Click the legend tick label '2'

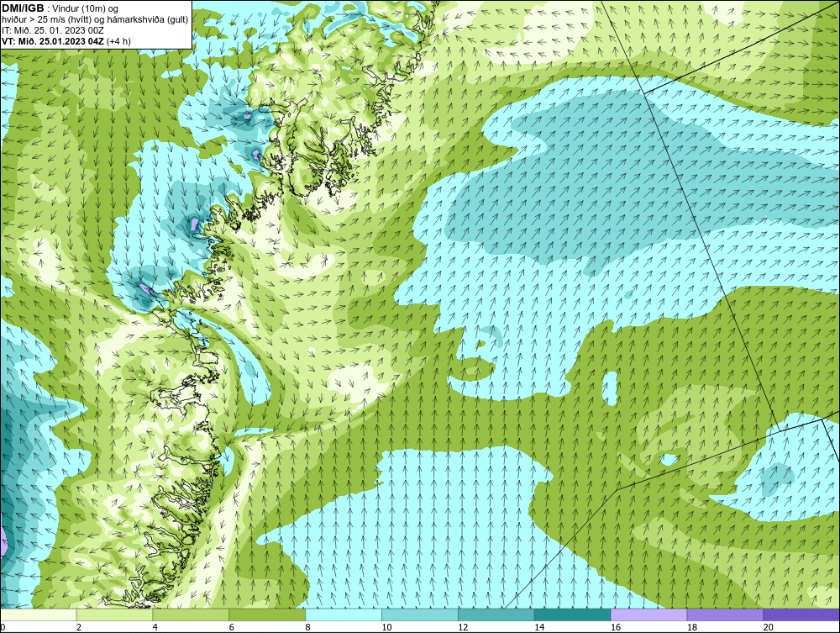click(x=79, y=627)
